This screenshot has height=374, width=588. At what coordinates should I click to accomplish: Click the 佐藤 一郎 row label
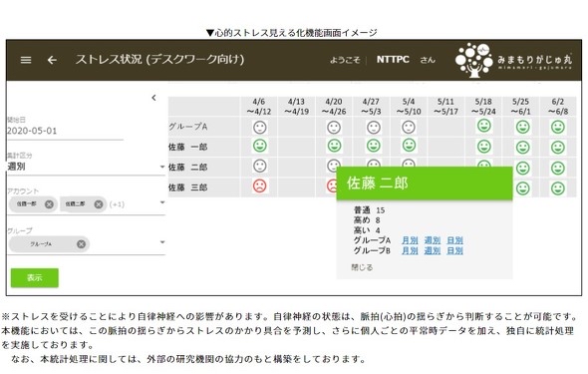(188, 147)
